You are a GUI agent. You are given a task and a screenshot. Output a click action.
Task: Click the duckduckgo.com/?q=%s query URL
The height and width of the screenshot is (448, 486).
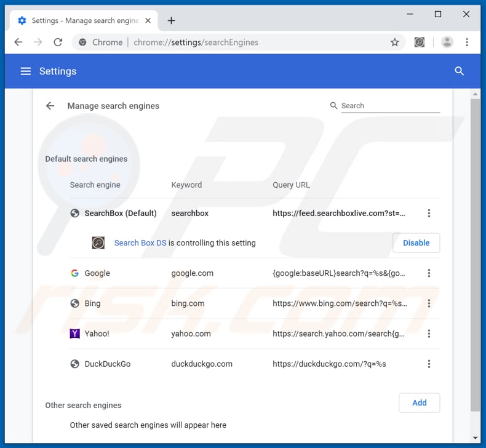(329, 364)
